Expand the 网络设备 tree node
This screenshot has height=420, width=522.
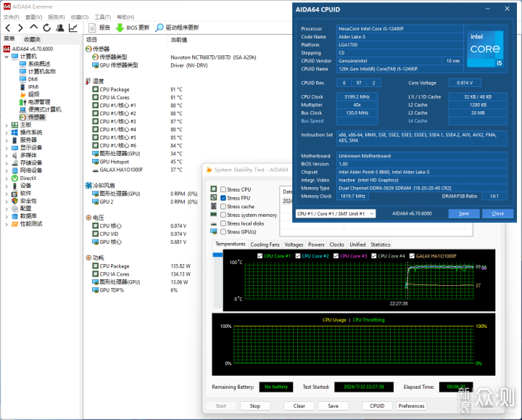click(x=7, y=170)
